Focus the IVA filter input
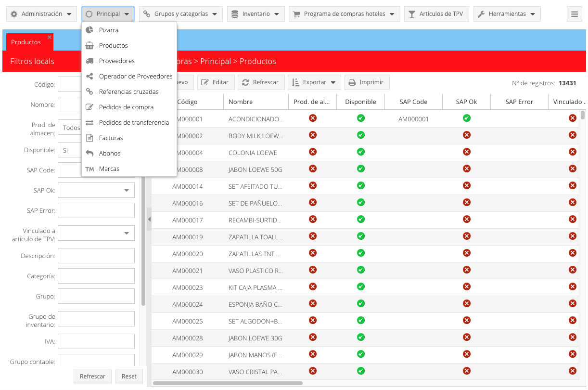The image size is (588, 390). [x=96, y=341]
